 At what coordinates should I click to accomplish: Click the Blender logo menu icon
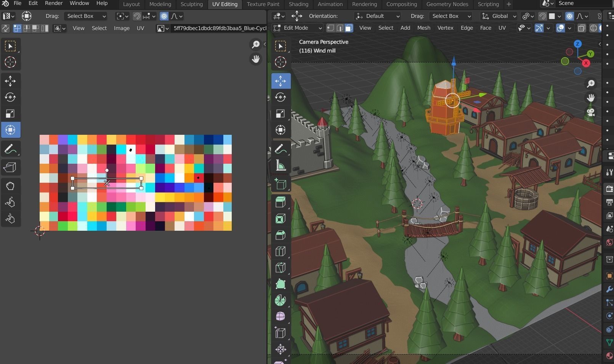pyautogui.click(x=5, y=3)
